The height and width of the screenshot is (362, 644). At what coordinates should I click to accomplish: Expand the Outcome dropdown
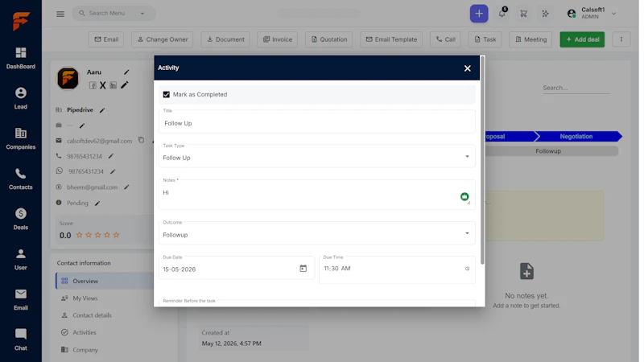coord(467,233)
